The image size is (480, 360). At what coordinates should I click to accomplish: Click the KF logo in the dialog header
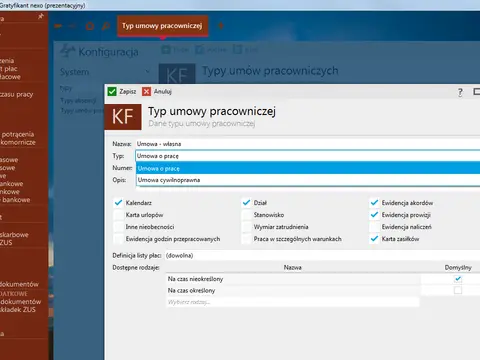pos(123,117)
